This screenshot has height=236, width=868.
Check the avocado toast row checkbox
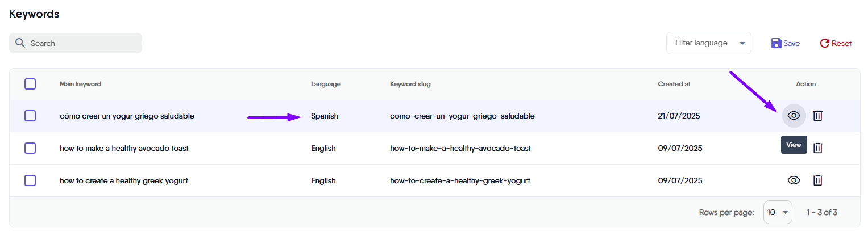coord(30,148)
